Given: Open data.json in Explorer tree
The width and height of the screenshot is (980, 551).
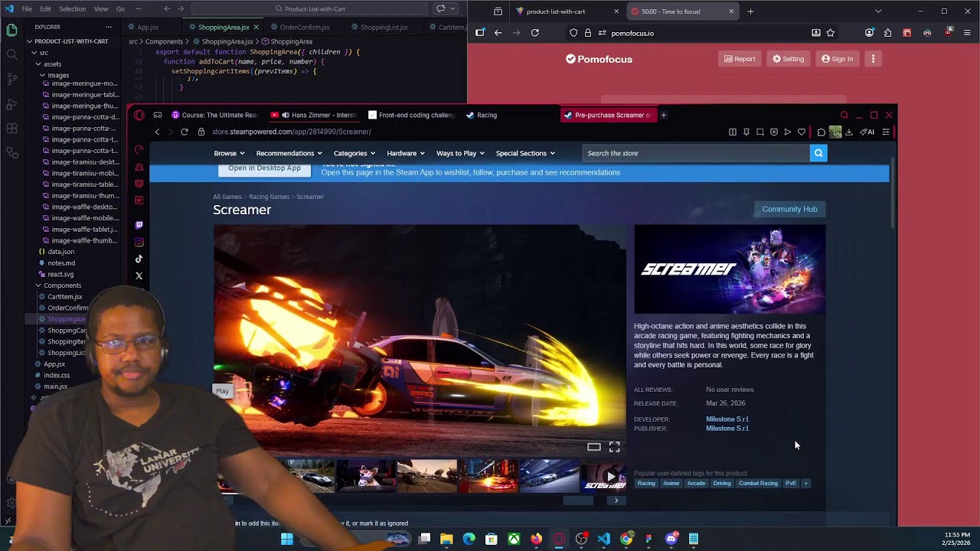Looking at the screenshot, I should point(61,252).
